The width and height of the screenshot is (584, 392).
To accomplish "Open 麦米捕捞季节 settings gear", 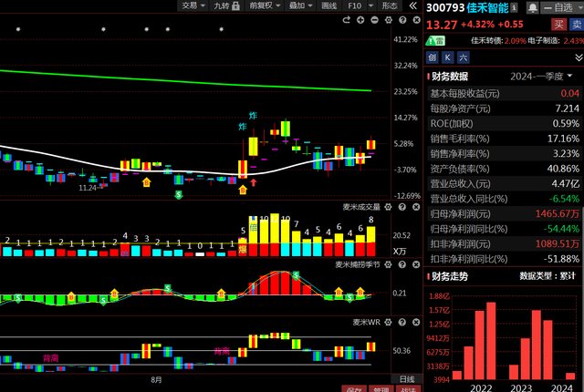I will [x=388, y=264].
